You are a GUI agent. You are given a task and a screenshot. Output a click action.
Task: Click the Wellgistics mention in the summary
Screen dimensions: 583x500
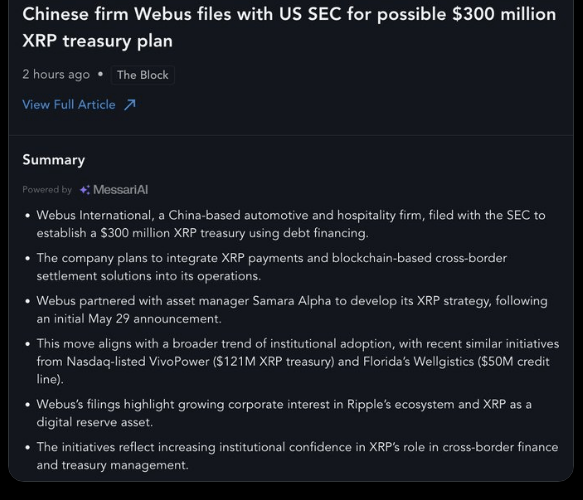[444, 362]
